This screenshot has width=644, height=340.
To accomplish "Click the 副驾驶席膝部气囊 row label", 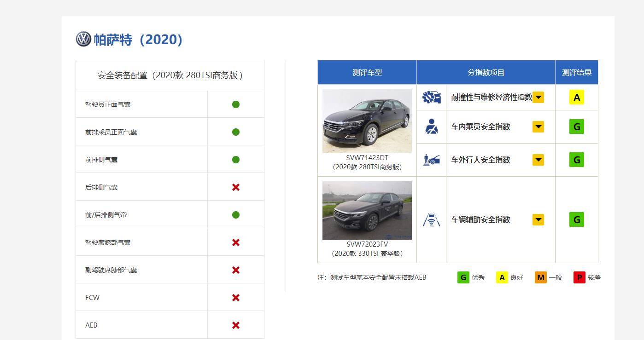I will point(111,270).
